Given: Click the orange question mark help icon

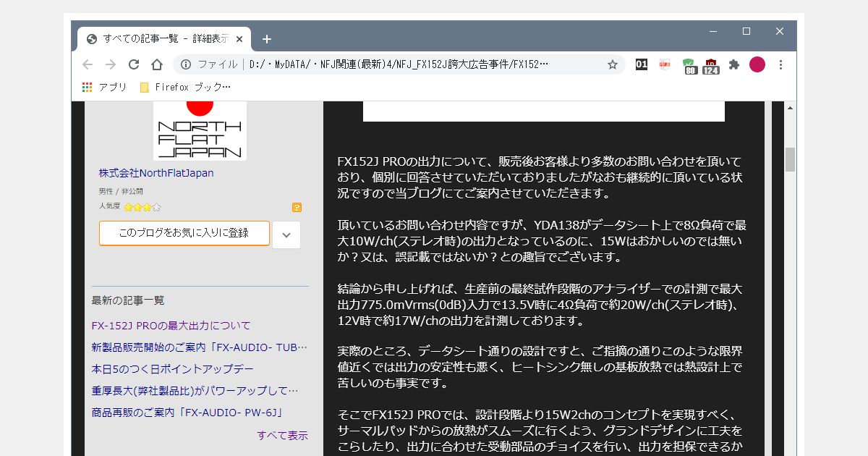Looking at the screenshot, I should click(x=297, y=207).
